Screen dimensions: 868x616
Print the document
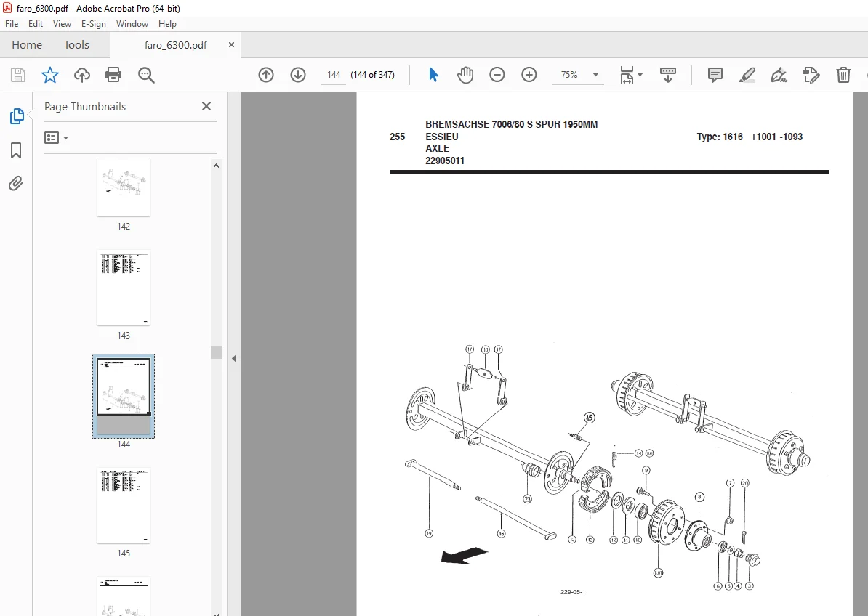click(x=113, y=75)
